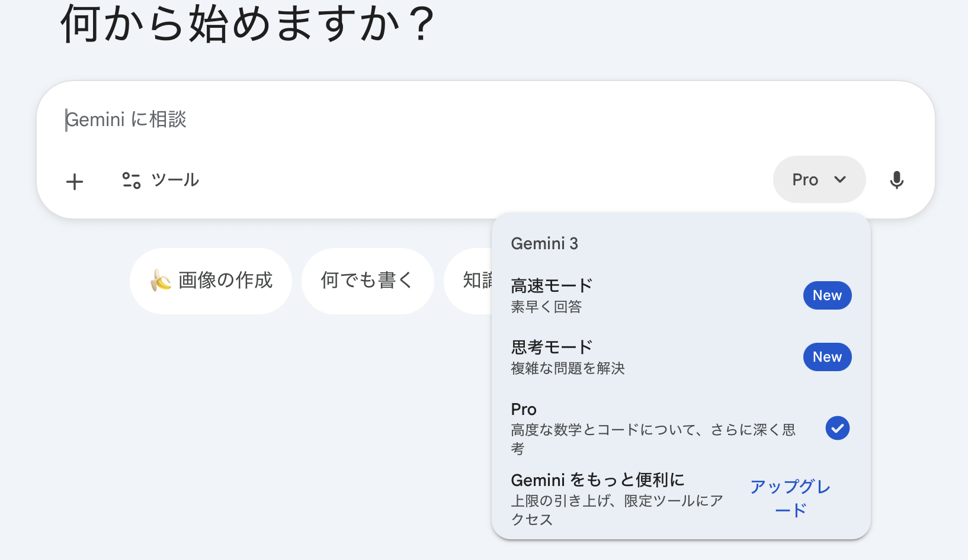Focus the Gemini に相談 prompt field
The width and height of the screenshot is (968, 560).
tap(415, 120)
